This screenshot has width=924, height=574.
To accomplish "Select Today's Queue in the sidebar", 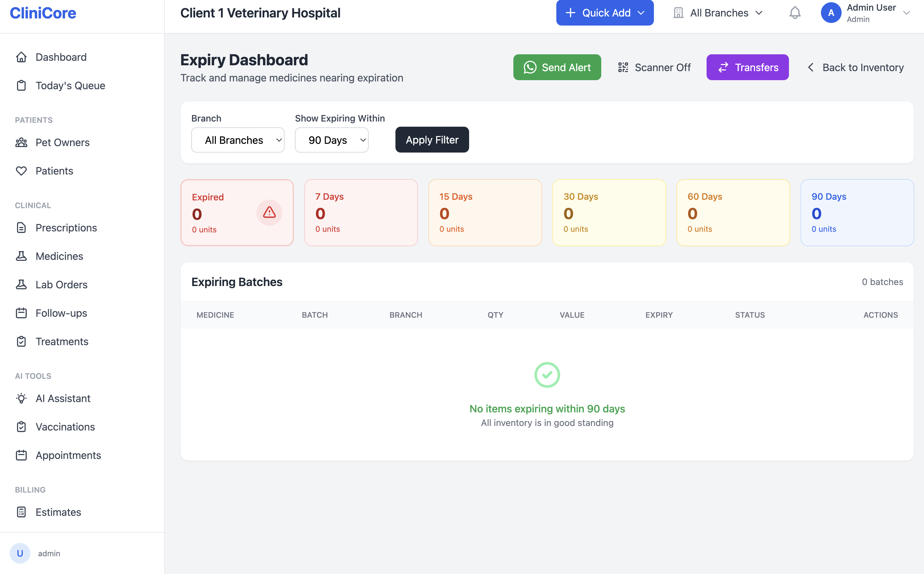I will tap(70, 85).
